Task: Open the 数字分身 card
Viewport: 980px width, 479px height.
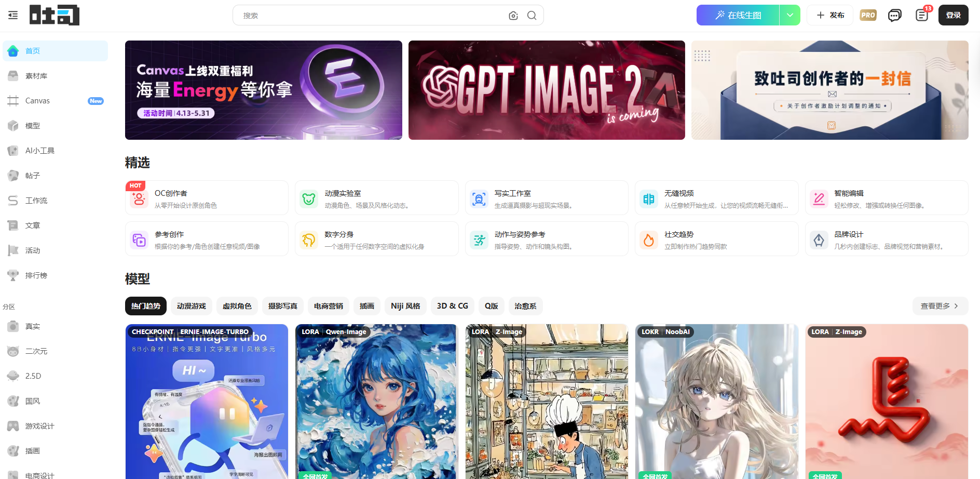Action: pos(377,239)
